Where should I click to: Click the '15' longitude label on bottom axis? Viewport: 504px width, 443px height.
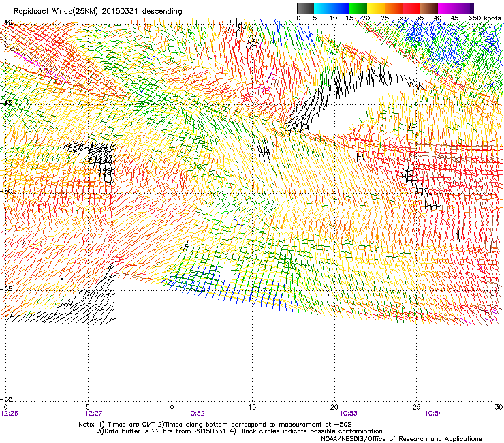coord(252,407)
